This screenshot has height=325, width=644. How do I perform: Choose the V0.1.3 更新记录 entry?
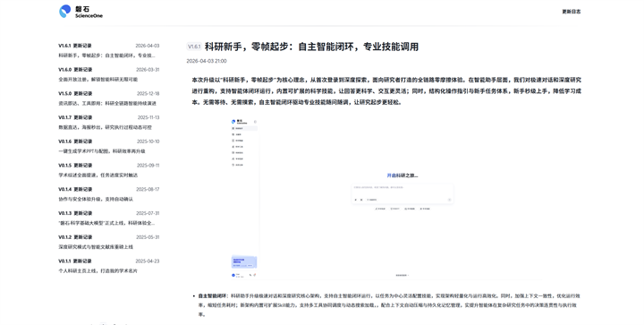pyautogui.click(x=75, y=213)
